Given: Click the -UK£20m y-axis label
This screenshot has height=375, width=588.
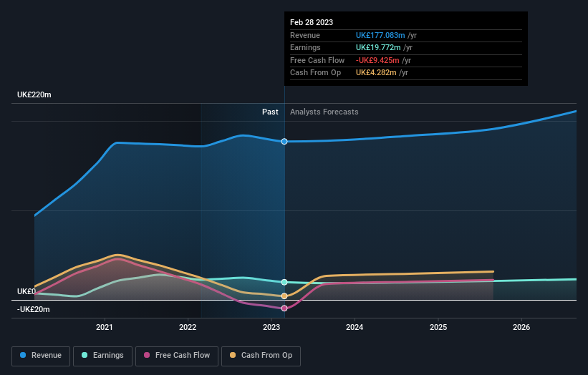Looking at the screenshot, I should click(34, 309).
